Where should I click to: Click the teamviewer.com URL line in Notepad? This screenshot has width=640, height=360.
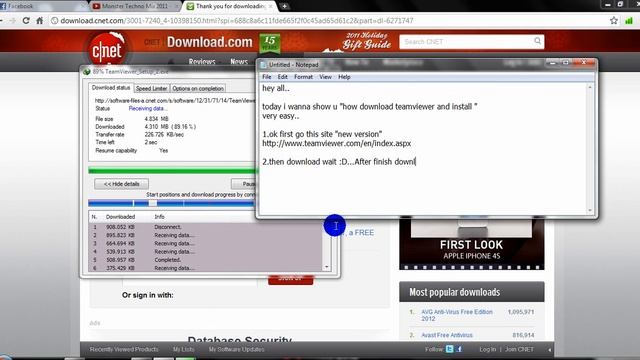click(x=337, y=144)
